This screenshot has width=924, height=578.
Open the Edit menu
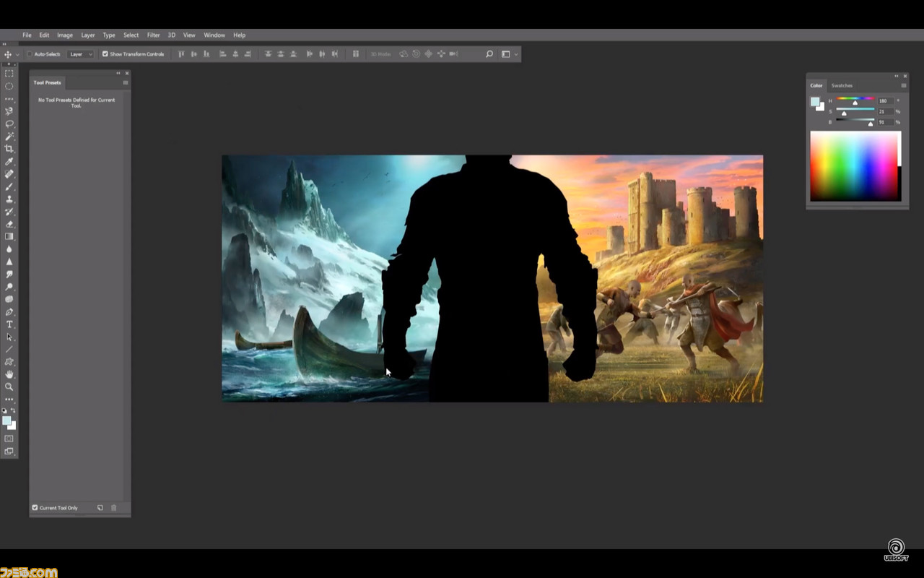click(x=44, y=35)
